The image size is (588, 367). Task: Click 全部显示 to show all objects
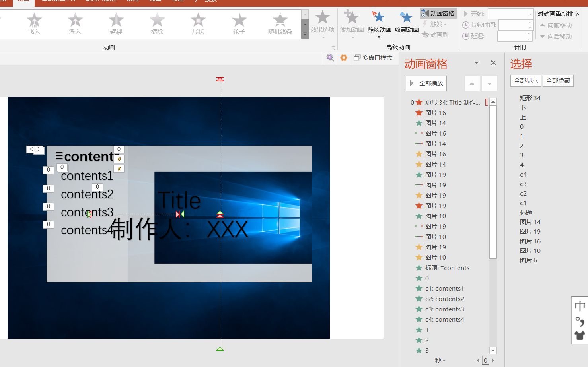pos(526,80)
